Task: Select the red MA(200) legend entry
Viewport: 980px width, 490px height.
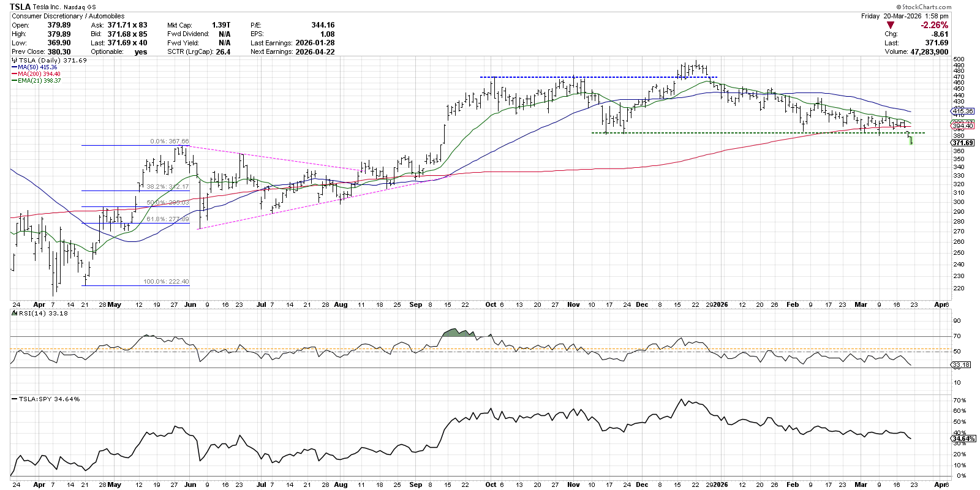Action: point(39,74)
